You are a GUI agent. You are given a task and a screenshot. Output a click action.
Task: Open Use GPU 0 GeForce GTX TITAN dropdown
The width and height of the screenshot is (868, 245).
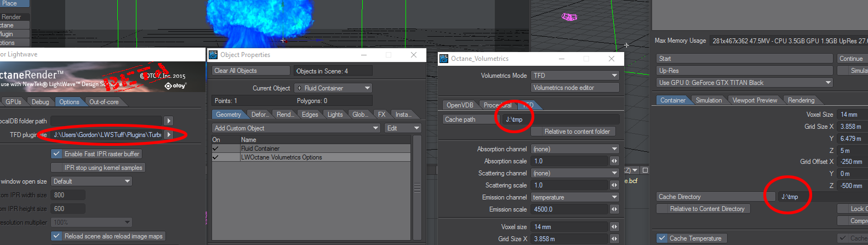click(x=745, y=83)
